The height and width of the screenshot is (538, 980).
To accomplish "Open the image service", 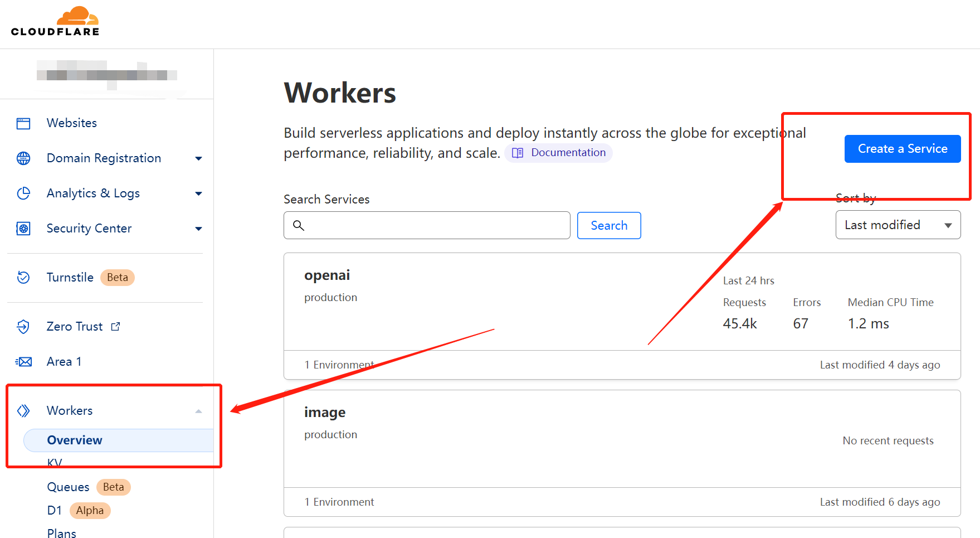I will point(325,412).
